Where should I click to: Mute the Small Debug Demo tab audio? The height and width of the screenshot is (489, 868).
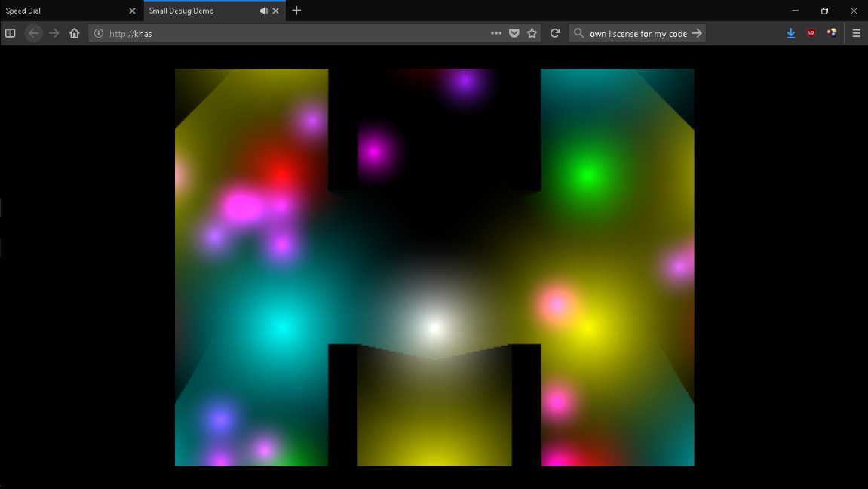(x=264, y=11)
